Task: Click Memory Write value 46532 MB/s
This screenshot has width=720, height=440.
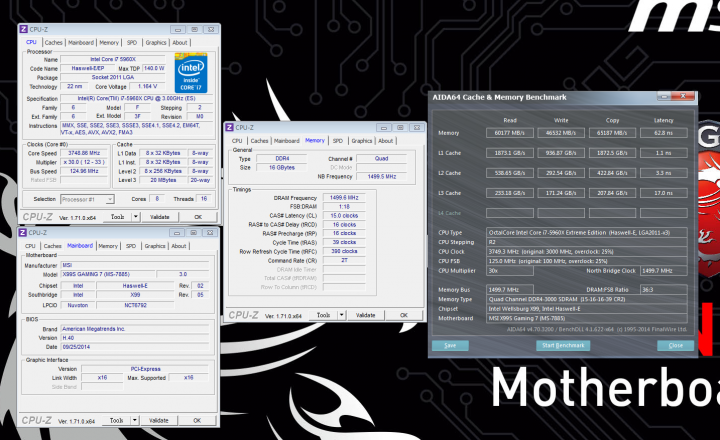Action: tap(561, 133)
